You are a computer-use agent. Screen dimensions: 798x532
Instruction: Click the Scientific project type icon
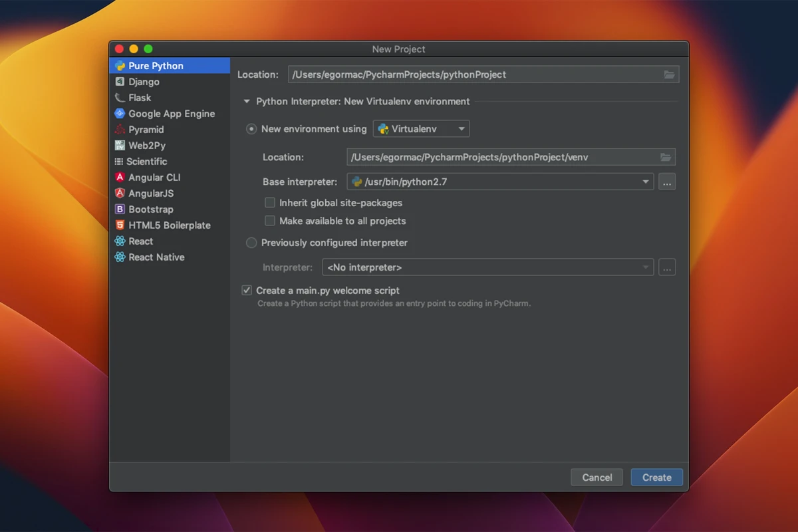click(120, 161)
